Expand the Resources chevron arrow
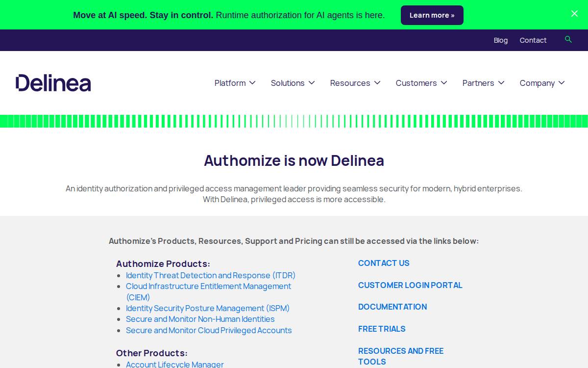 click(x=377, y=83)
